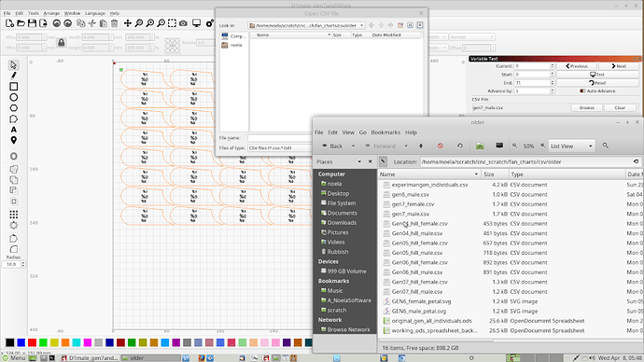Switch to the older window in taskbar

pos(150,358)
